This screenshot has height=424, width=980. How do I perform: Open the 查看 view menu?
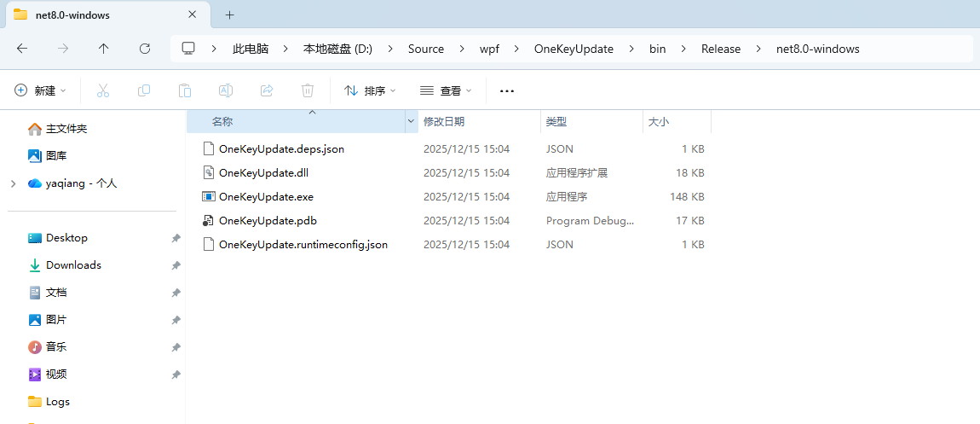(446, 90)
